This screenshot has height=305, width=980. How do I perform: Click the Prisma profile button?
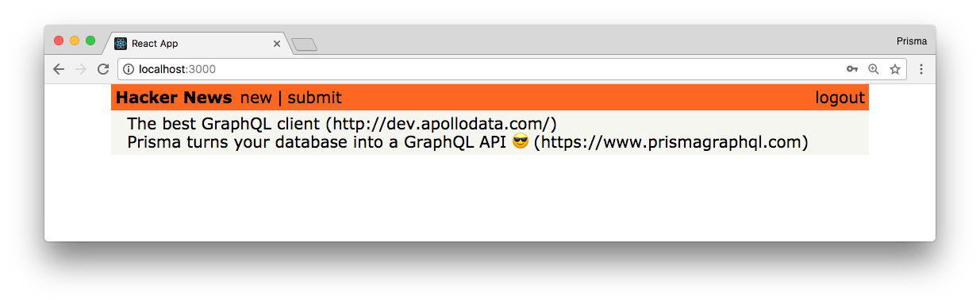(x=912, y=41)
